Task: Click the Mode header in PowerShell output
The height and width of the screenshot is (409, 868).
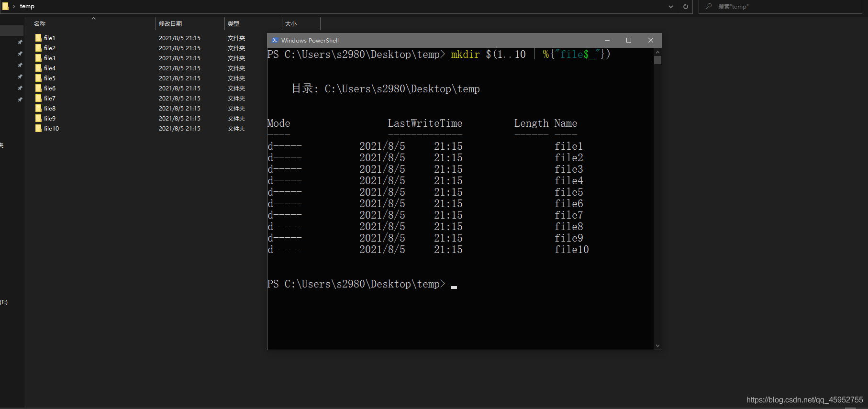Action: (x=278, y=123)
